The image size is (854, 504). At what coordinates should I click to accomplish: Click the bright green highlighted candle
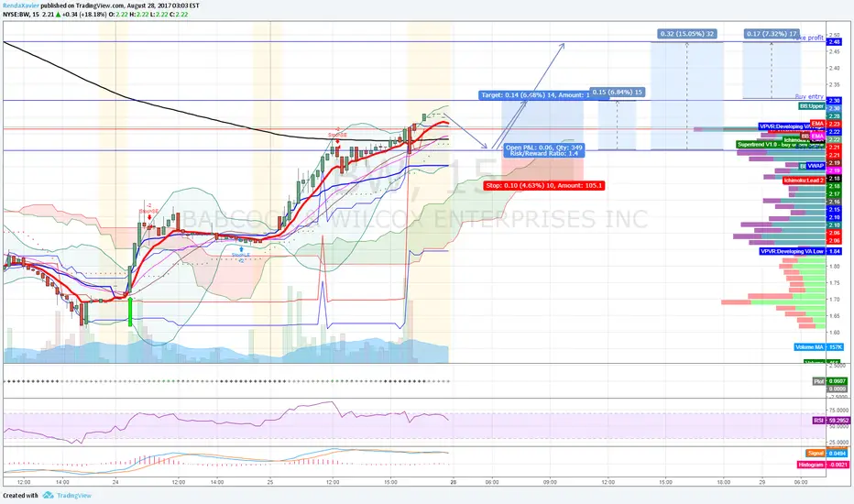pos(130,312)
